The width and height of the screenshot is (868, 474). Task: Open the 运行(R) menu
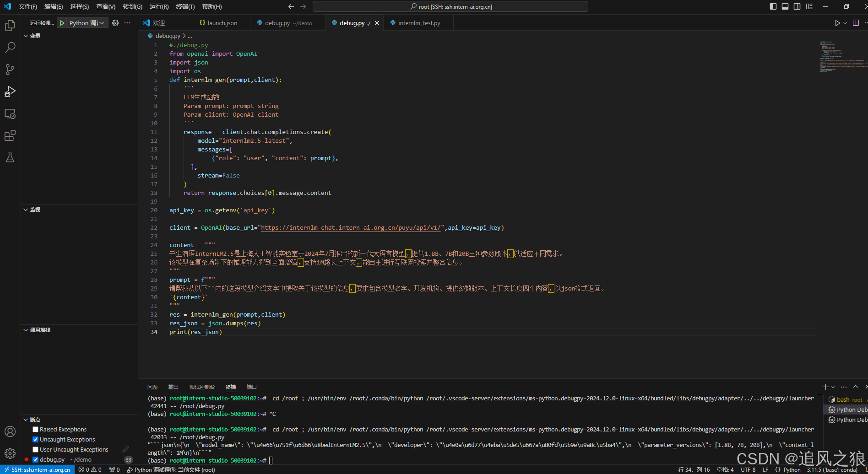point(159,6)
